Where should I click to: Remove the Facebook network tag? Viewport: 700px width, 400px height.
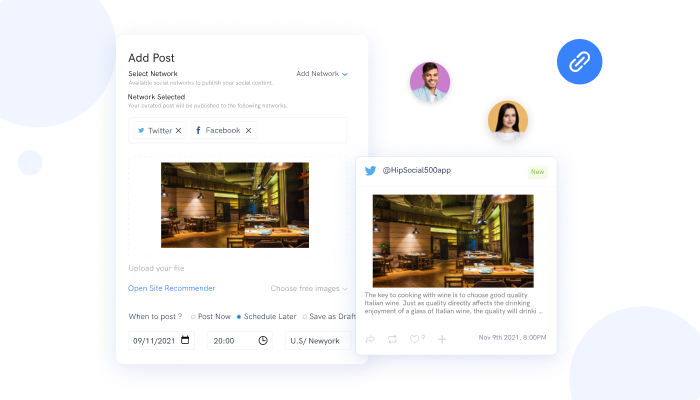pos(249,130)
